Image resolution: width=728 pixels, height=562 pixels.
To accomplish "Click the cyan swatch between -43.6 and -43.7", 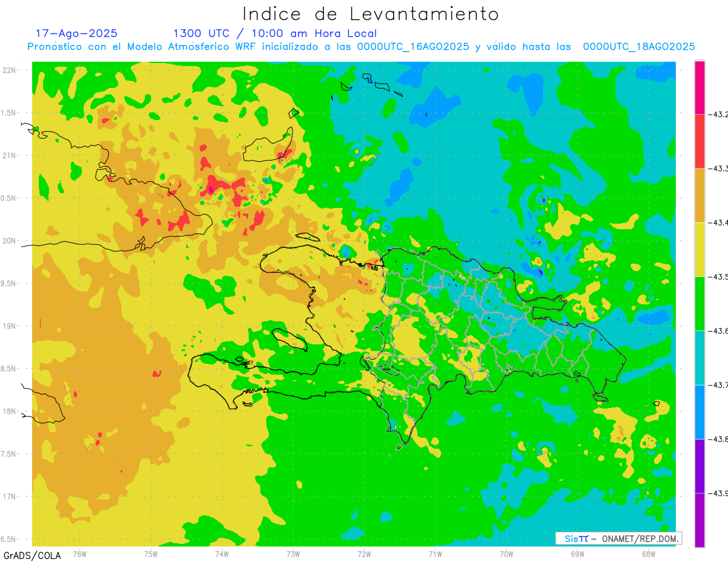I will coord(699,358).
